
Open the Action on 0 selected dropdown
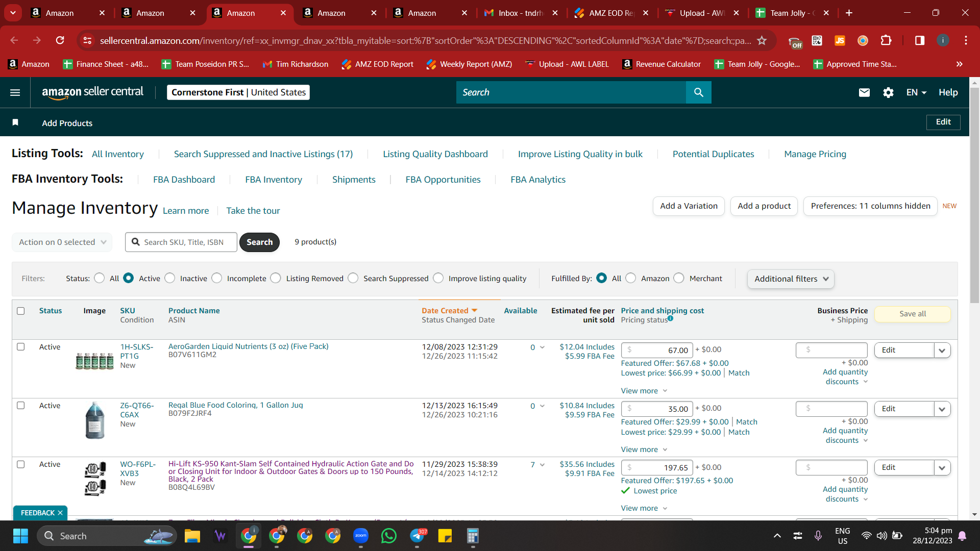pyautogui.click(x=62, y=242)
